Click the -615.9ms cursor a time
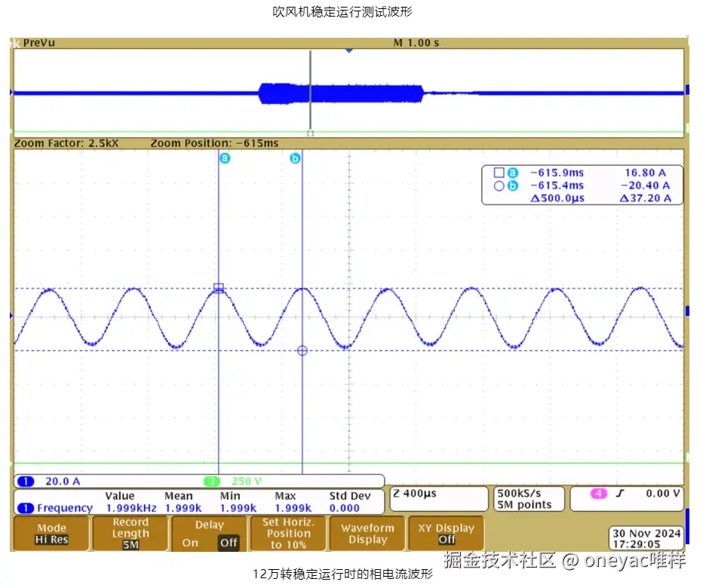 click(x=557, y=173)
